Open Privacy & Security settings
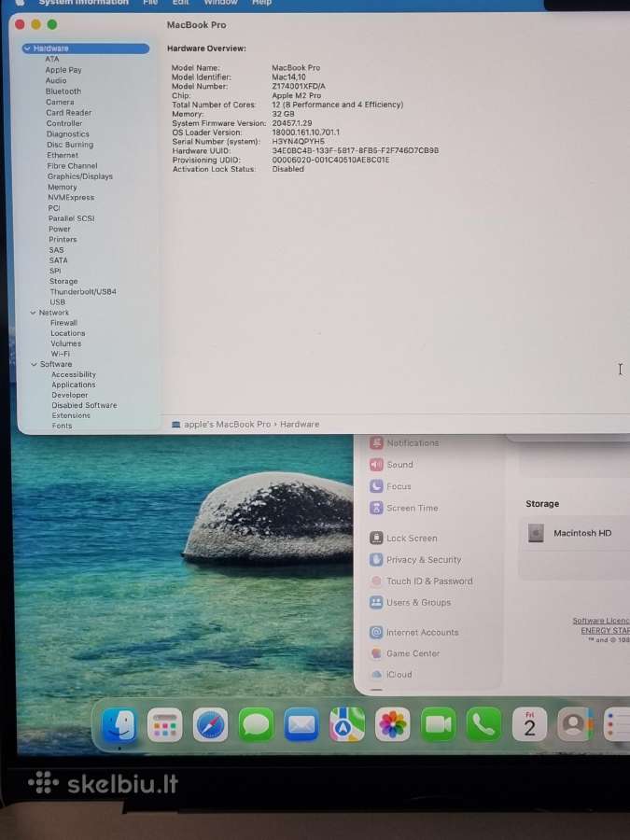The width and height of the screenshot is (630, 840). 415,559
